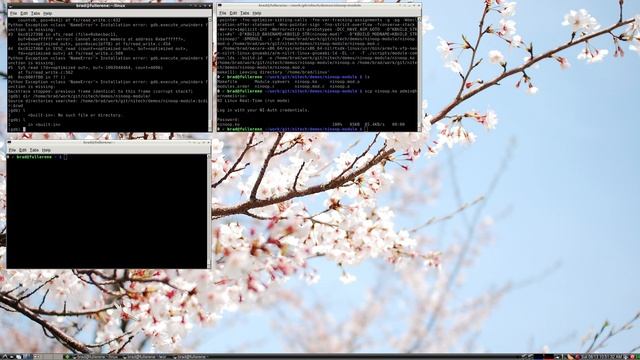This screenshot has height=360, width=640.
Task: Open Help menu in the ninoop-module terminal
Action: (x=256, y=13)
